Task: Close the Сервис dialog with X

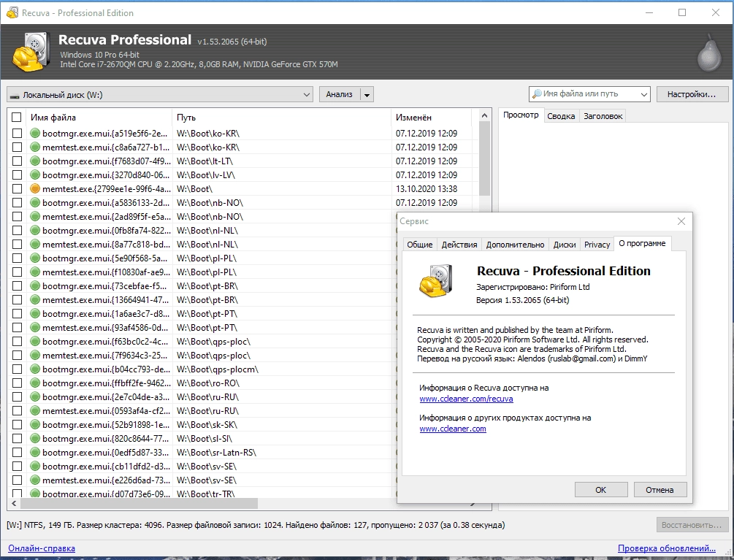Action: 681,221
